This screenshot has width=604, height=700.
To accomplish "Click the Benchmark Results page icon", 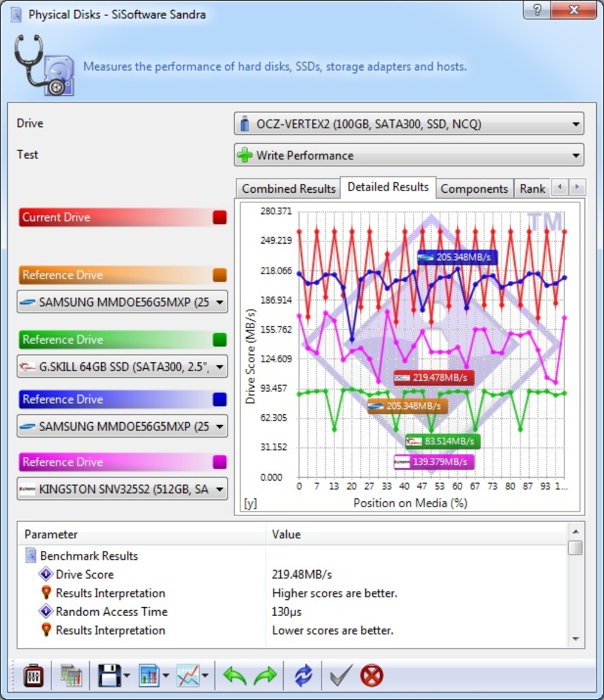I will click(x=31, y=555).
